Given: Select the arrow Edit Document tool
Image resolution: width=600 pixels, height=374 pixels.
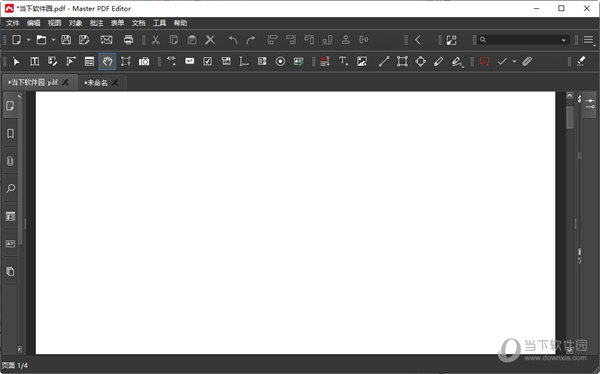Looking at the screenshot, I should click(x=16, y=62).
